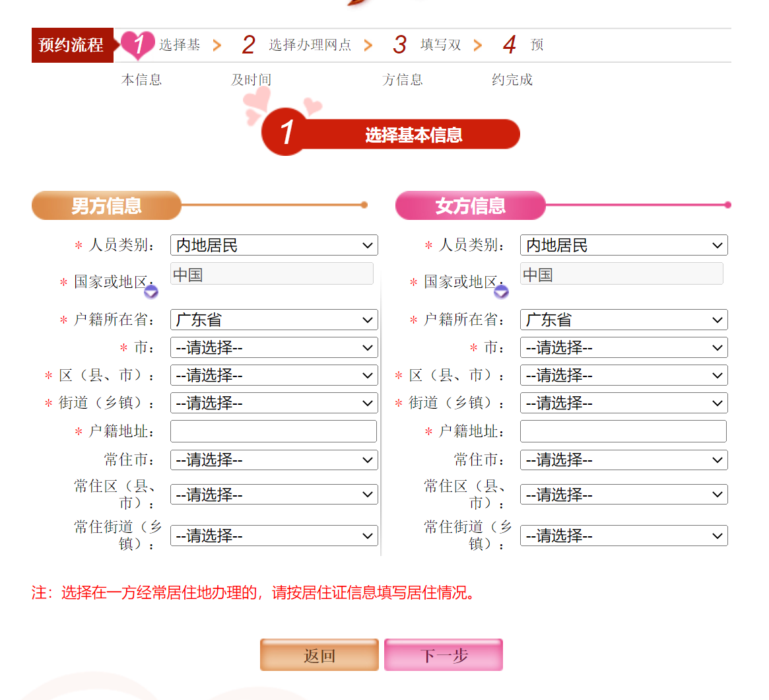Expand female 区（县、市） dropdown
The height and width of the screenshot is (700, 769).
[624, 375]
